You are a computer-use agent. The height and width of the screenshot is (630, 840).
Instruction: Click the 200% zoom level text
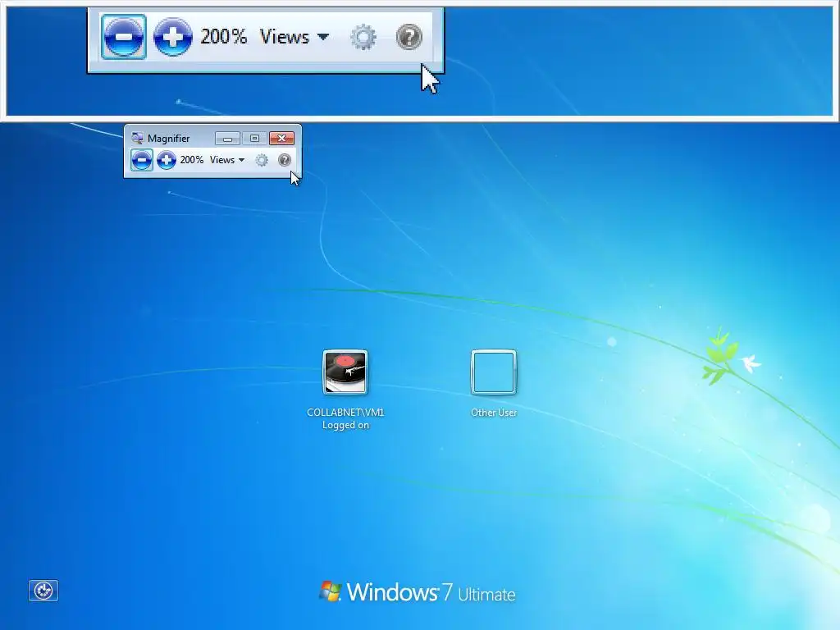point(192,160)
